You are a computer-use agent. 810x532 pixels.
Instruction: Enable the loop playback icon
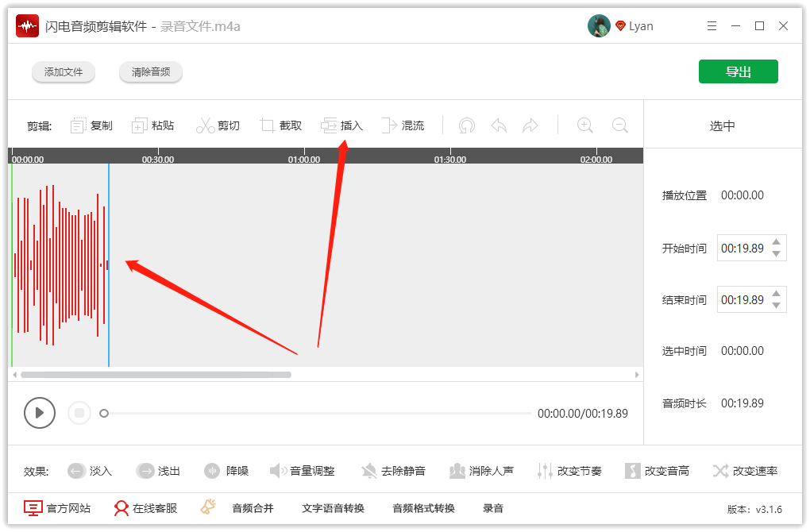coord(466,125)
